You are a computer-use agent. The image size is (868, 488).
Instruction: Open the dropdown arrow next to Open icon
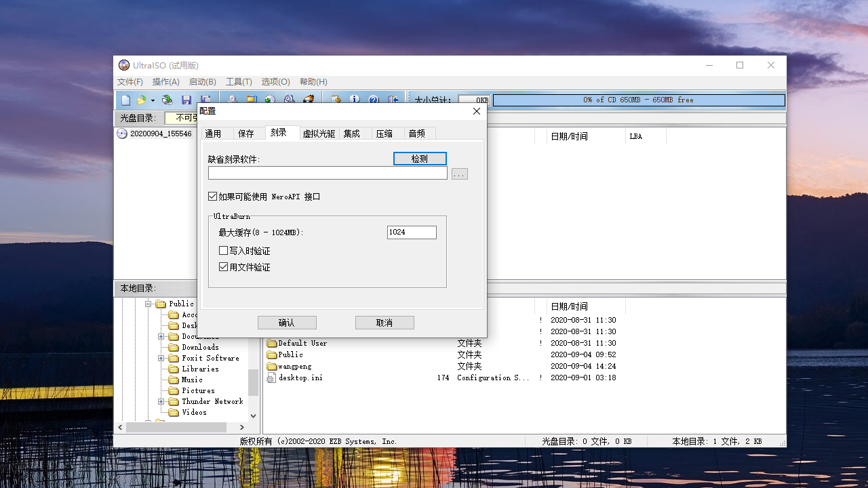pos(153,100)
